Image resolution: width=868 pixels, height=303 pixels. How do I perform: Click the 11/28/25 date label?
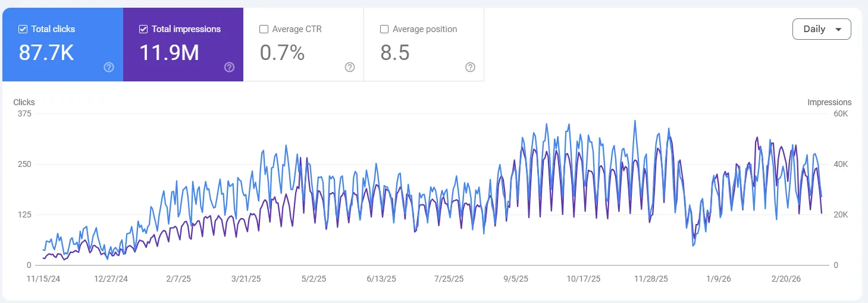pos(651,278)
